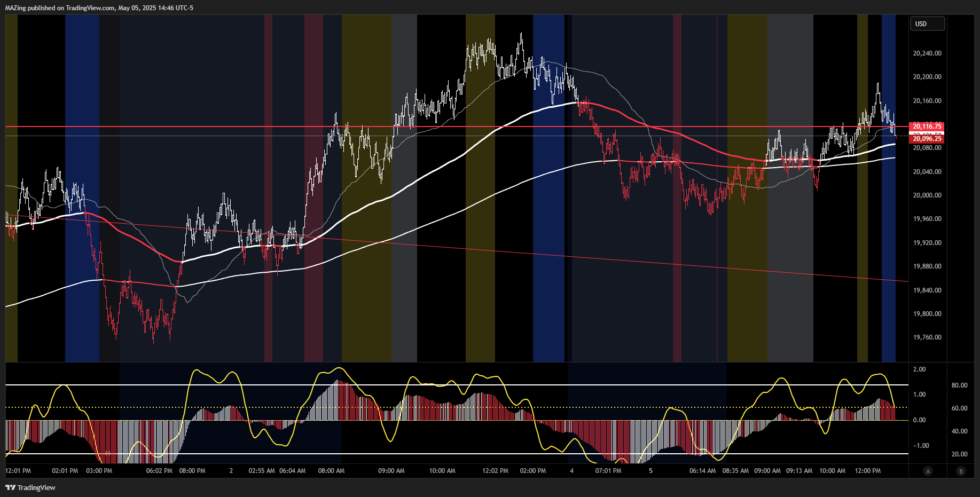The height and width of the screenshot is (497, 980).
Task: Click the 19,840.00 price scale value
Action: pos(927,290)
